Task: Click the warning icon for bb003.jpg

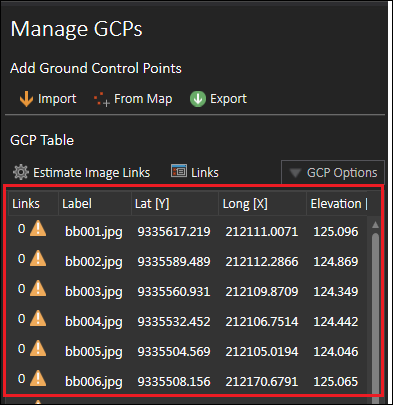Action: tap(38, 288)
